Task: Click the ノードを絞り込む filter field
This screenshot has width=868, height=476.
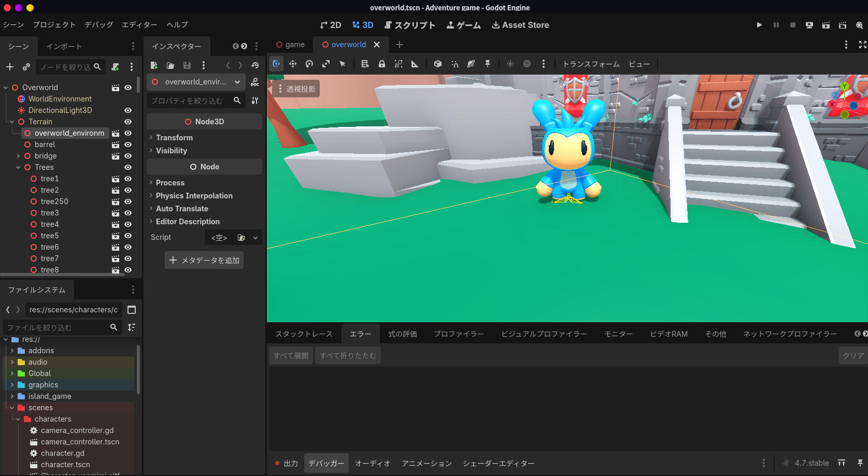Action: pos(71,67)
